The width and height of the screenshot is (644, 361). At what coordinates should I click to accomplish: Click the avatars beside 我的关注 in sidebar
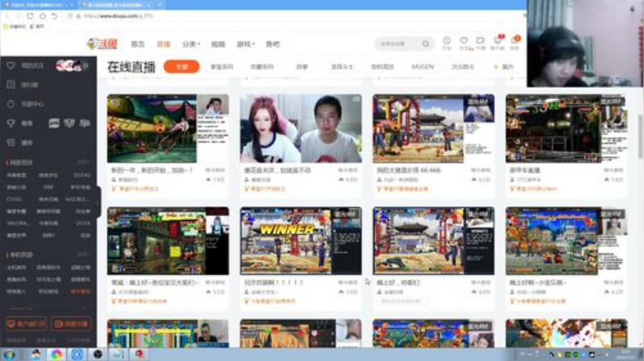[70, 65]
